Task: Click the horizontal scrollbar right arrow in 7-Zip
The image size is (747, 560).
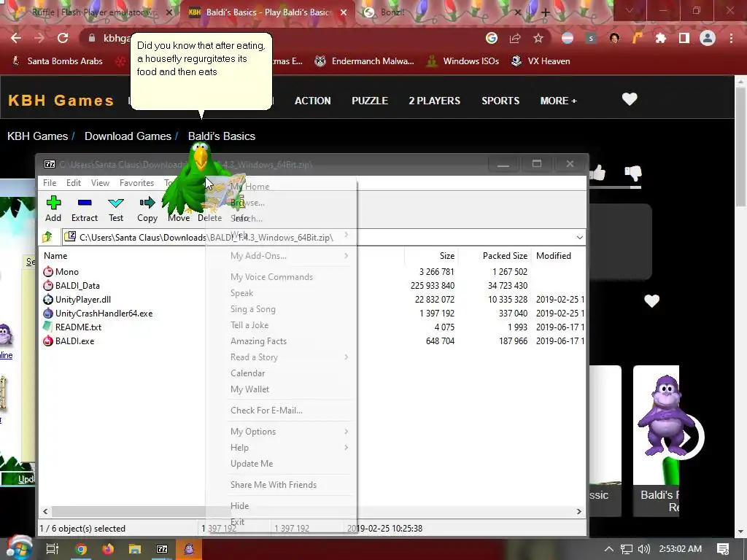Action: click(578, 511)
